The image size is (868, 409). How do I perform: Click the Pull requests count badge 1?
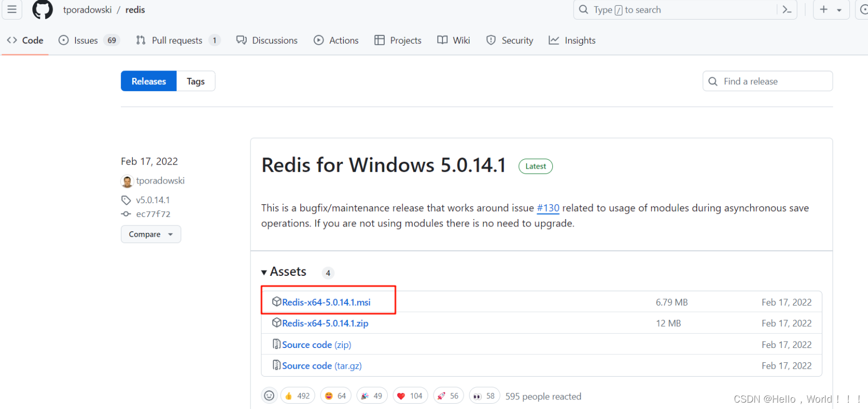(214, 40)
